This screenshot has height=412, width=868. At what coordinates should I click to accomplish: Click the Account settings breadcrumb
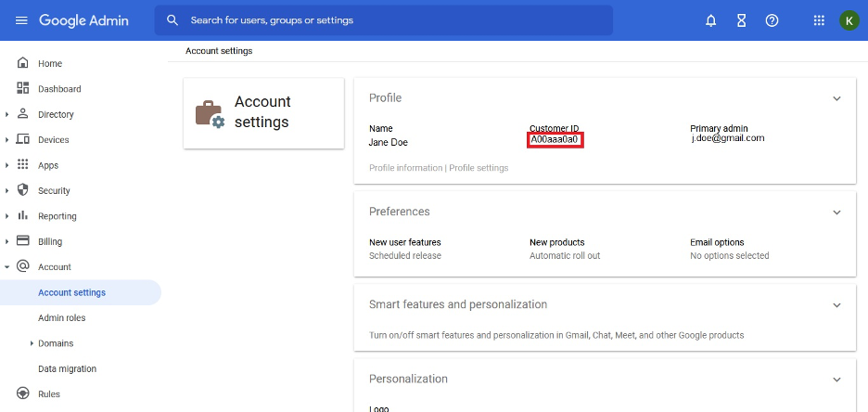[x=219, y=51]
